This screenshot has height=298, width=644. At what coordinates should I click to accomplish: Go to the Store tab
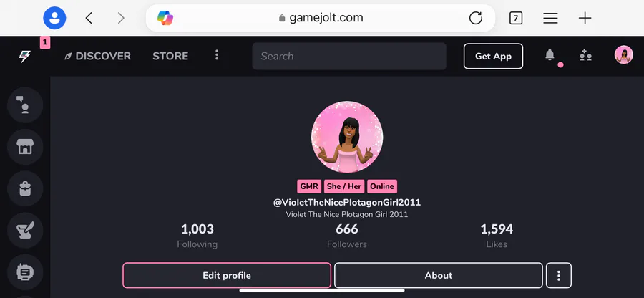pos(170,57)
